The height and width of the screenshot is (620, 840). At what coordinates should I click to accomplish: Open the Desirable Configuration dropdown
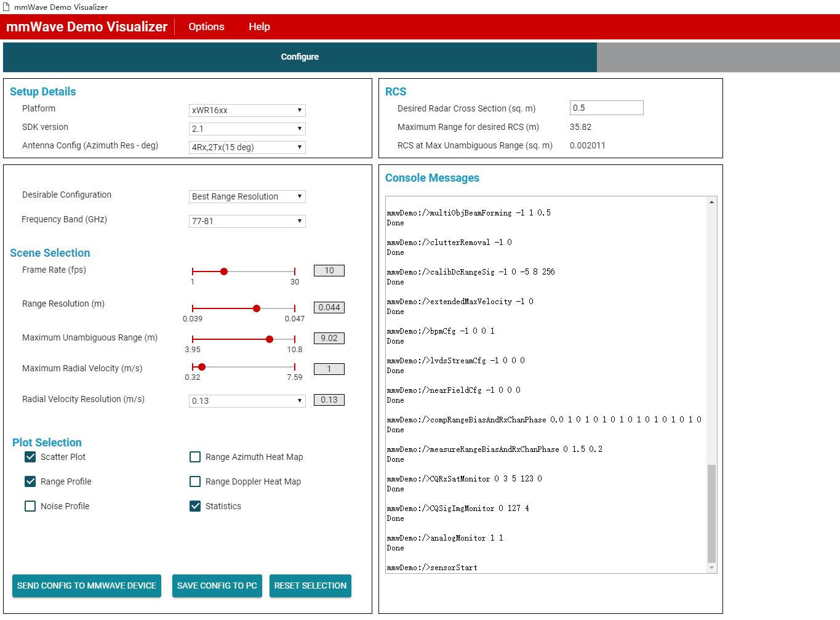point(247,196)
